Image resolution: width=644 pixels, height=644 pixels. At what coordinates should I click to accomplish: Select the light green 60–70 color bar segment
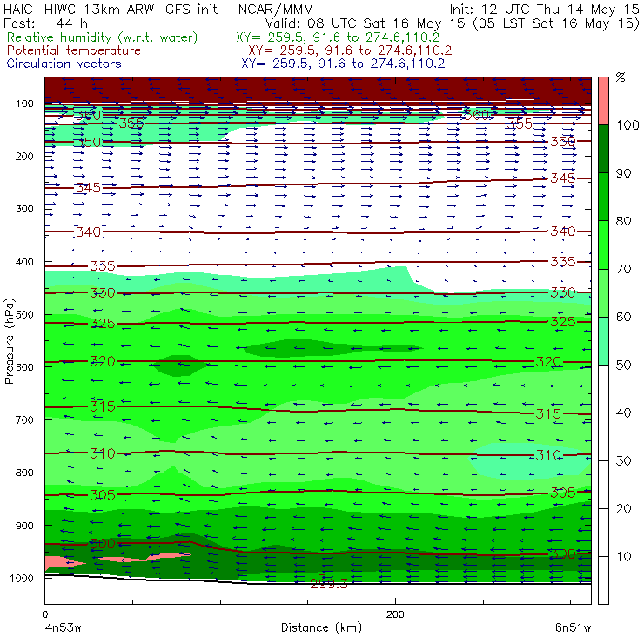pyautogui.click(x=603, y=292)
